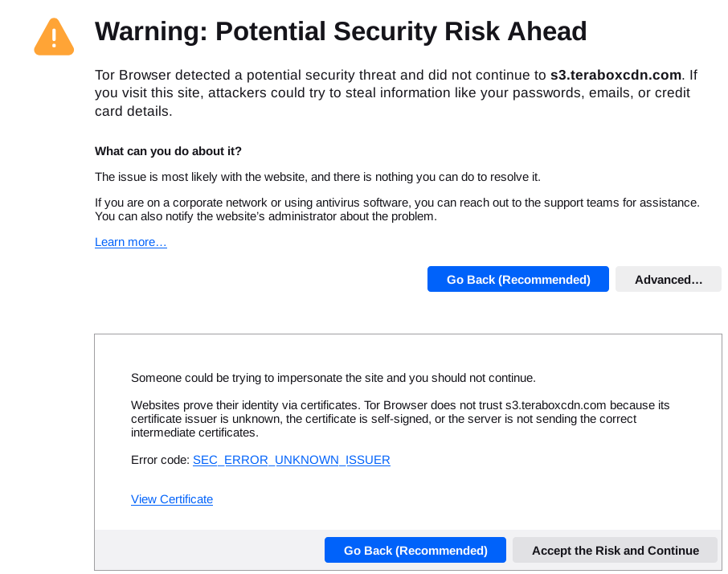Viewport: 728px width, 574px height.
Task: Click the Error code: label text
Action: 160,460
